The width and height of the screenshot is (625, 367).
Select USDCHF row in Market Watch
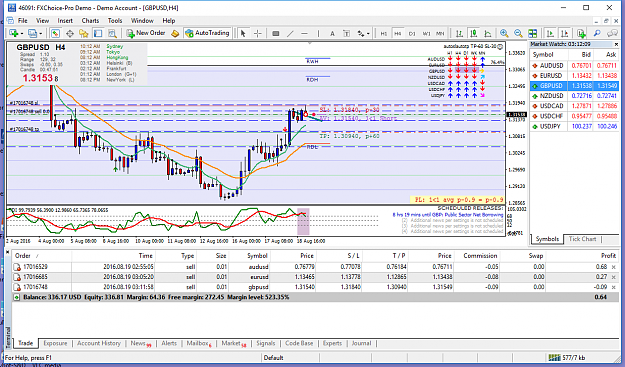point(574,116)
